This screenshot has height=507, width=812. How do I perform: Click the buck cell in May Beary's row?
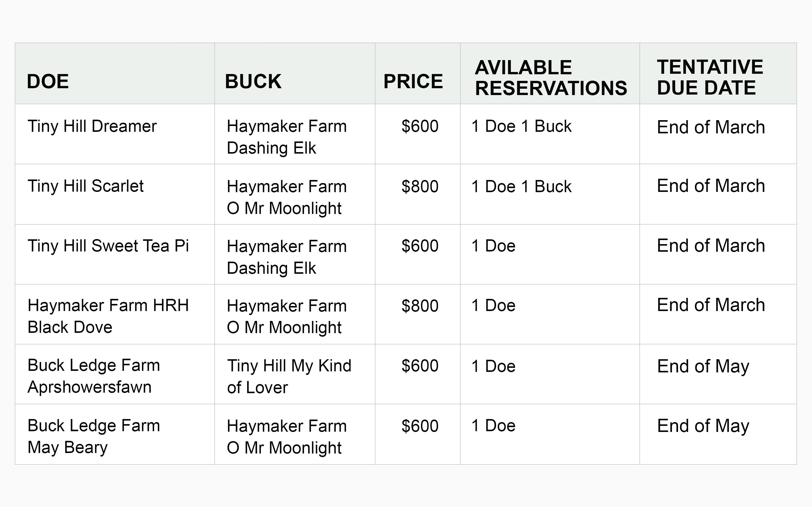pos(286,437)
